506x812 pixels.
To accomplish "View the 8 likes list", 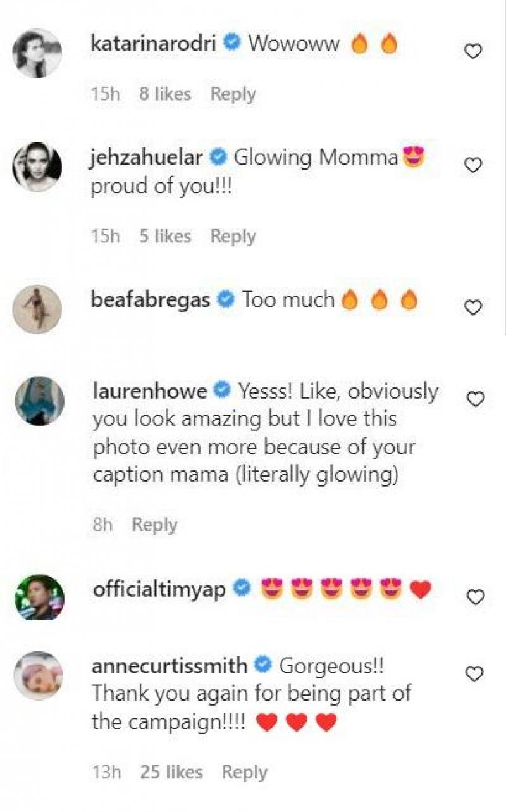I will [x=164, y=94].
